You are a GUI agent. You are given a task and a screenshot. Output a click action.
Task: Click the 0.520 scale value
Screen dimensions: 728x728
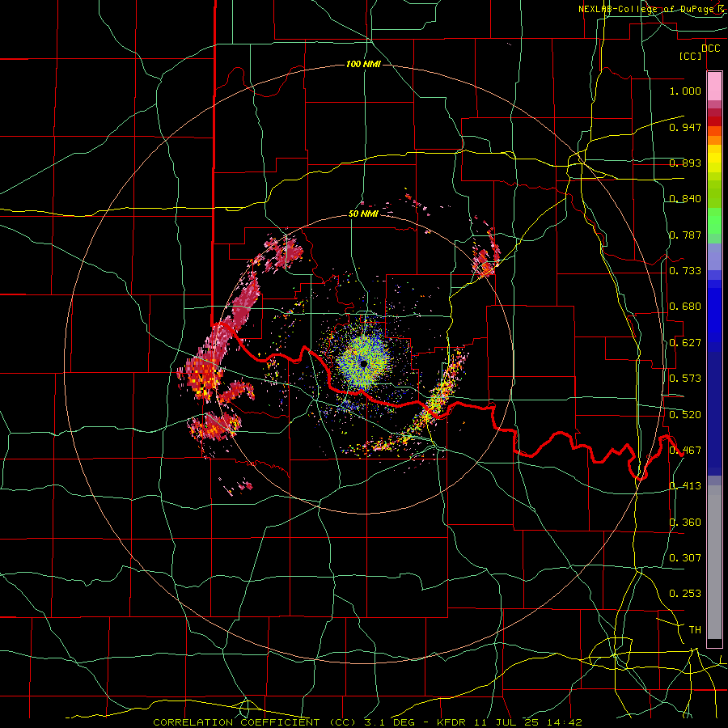(x=685, y=415)
